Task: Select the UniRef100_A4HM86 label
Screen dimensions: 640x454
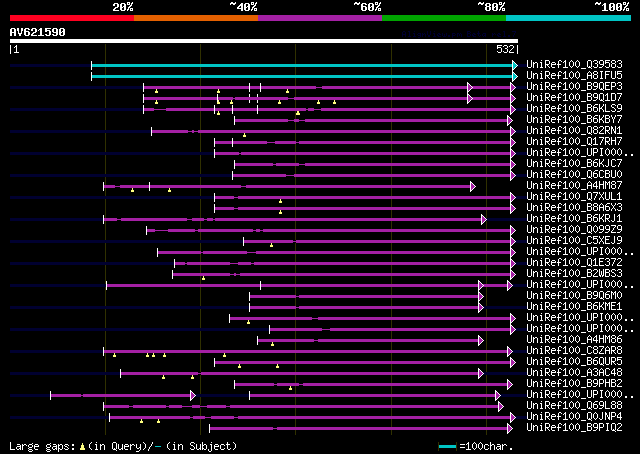Action: click(x=574, y=340)
